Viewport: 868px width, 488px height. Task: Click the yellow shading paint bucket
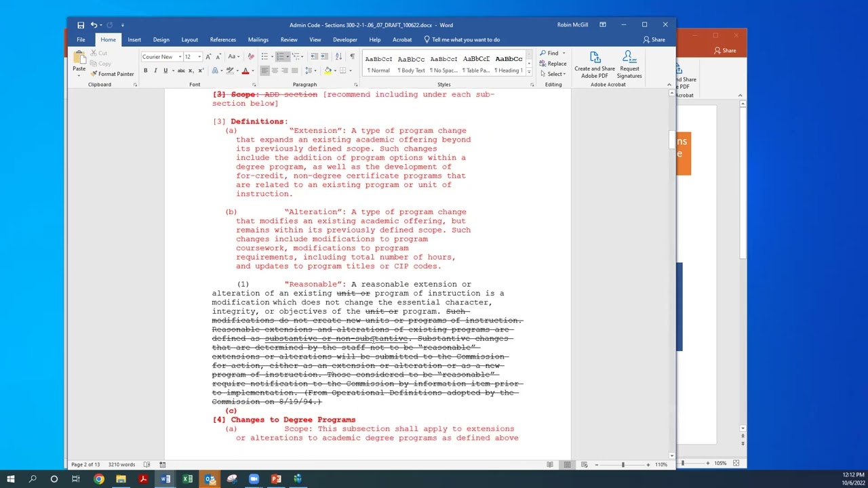coord(328,70)
